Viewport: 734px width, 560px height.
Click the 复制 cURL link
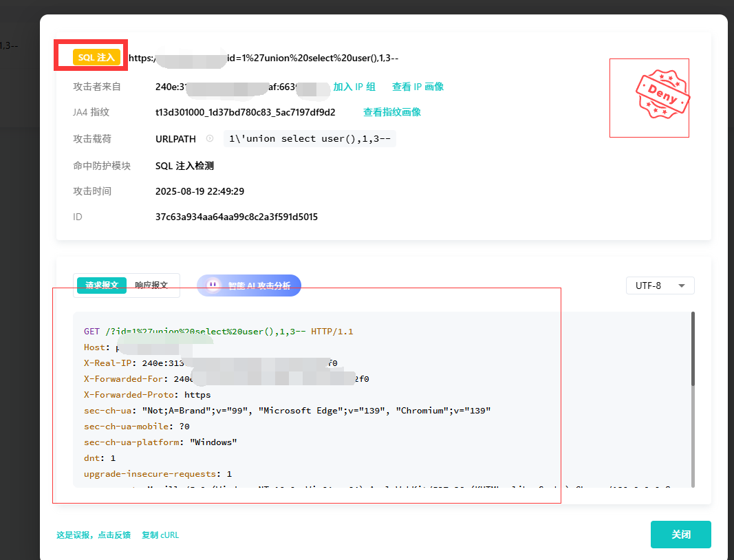tap(160, 535)
